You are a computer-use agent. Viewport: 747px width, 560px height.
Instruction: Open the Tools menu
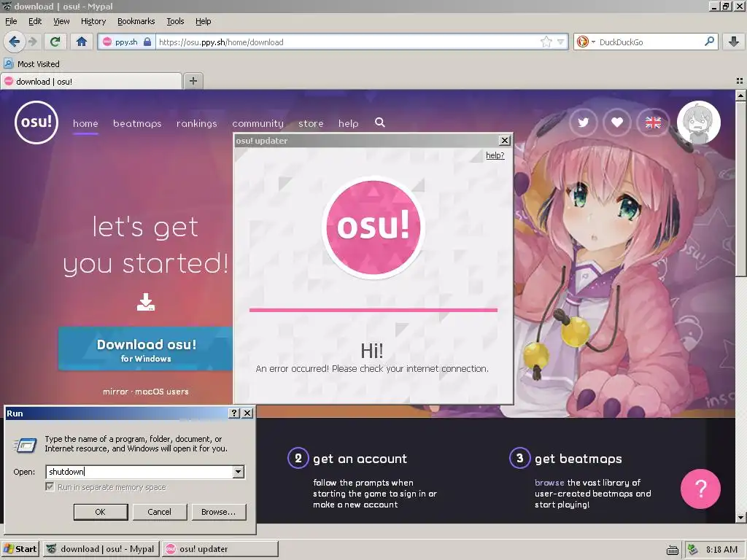tap(175, 21)
